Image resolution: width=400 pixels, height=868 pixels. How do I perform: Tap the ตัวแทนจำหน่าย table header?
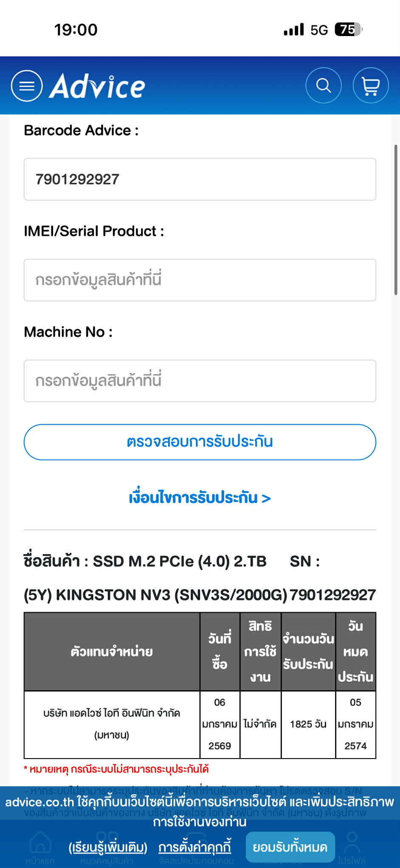(112, 652)
